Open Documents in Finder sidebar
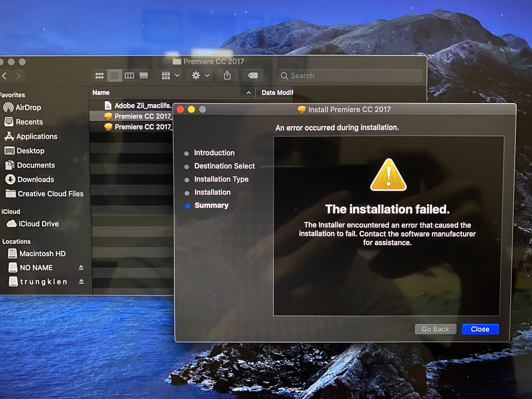This screenshot has width=532, height=399. pos(30,165)
